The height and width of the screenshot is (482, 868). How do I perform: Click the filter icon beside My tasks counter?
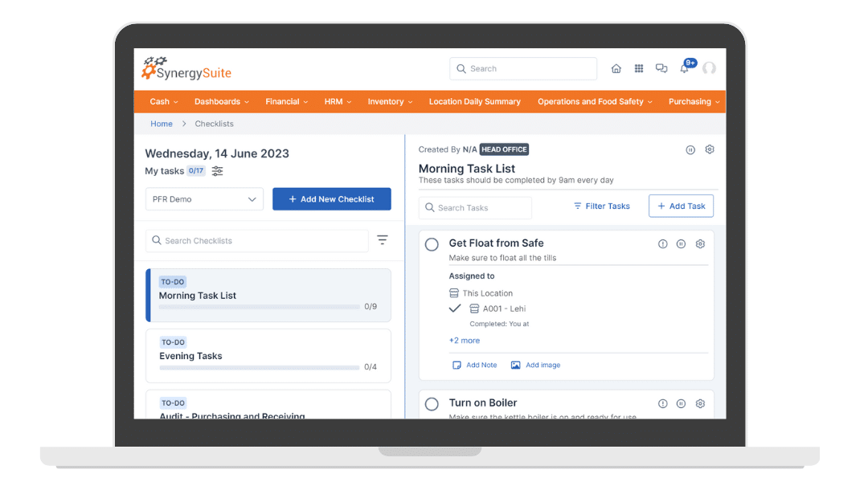217,171
